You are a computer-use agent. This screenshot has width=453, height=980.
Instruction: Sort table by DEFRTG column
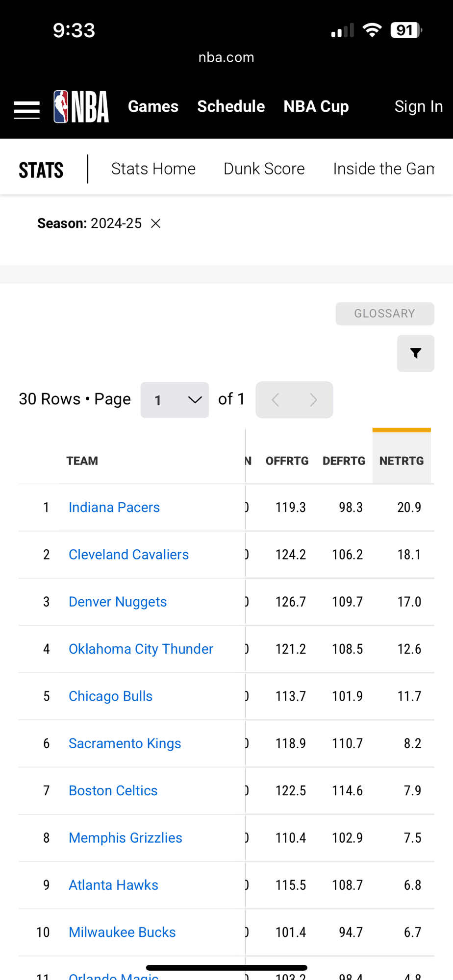(x=344, y=461)
